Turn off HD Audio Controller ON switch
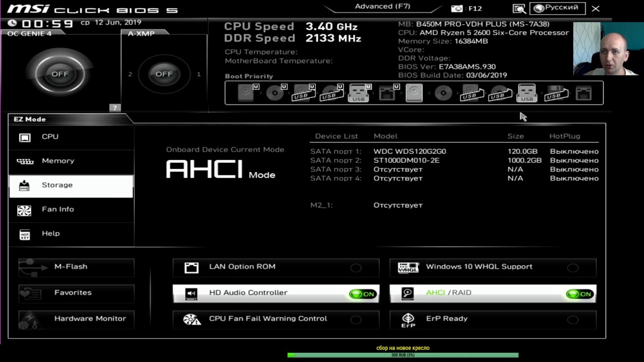The width and height of the screenshot is (644, 362). pos(363,294)
